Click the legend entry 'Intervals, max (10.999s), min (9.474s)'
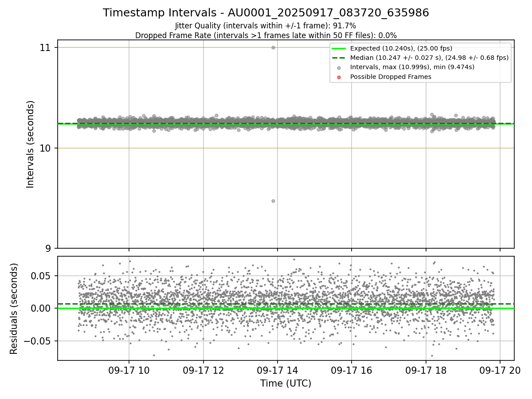This screenshot has height=399, width=532. click(412, 67)
